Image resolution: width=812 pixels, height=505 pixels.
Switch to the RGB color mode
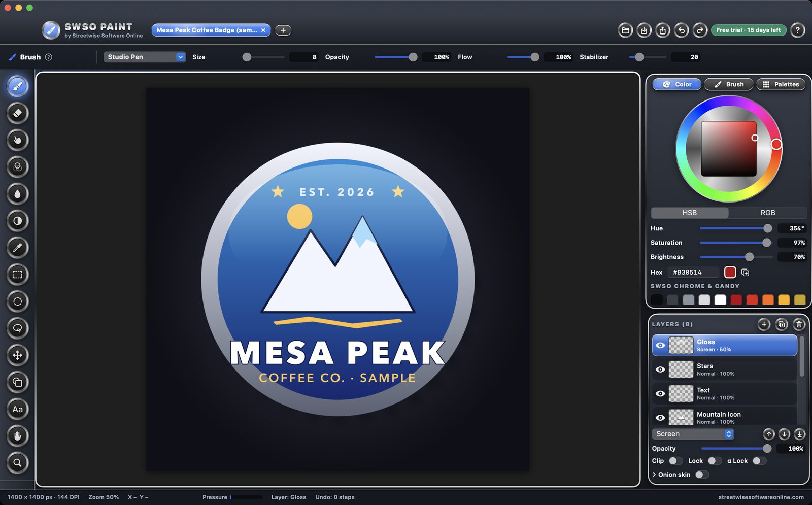pos(767,213)
